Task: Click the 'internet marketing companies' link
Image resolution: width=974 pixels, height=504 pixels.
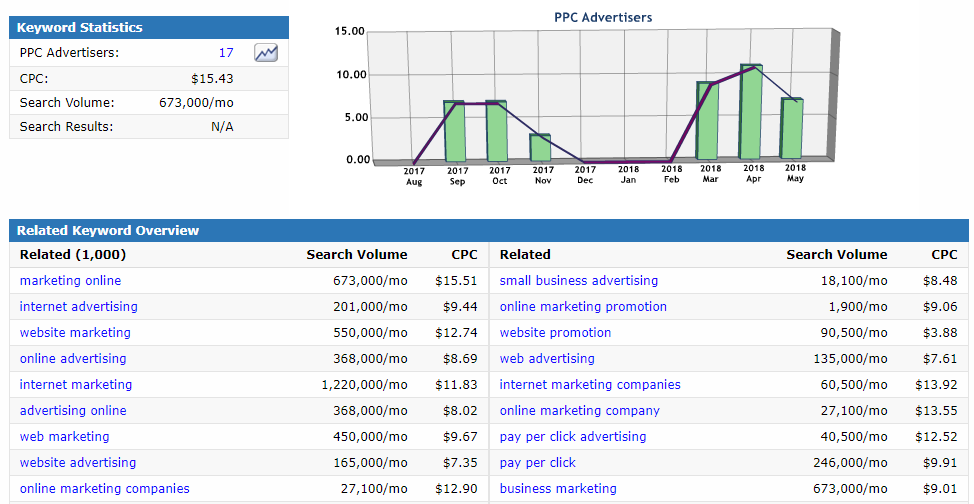Action: pos(590,385)
